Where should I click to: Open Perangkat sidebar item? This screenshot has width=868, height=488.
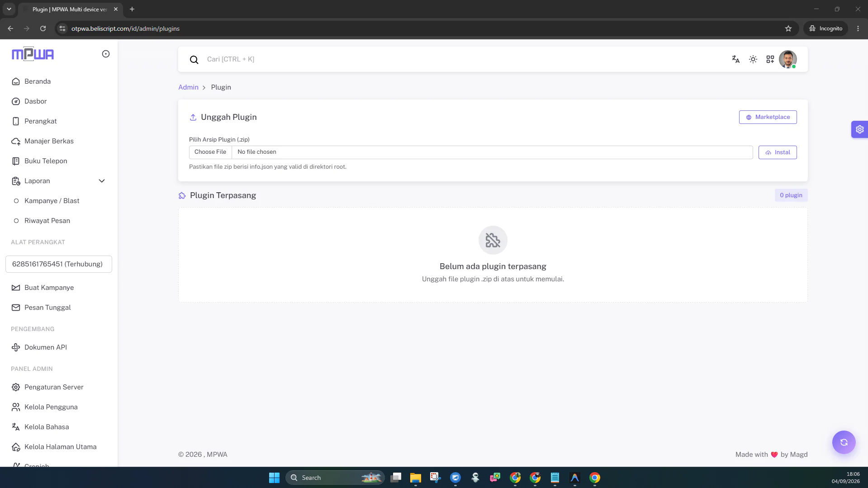(x=59, y=121)
